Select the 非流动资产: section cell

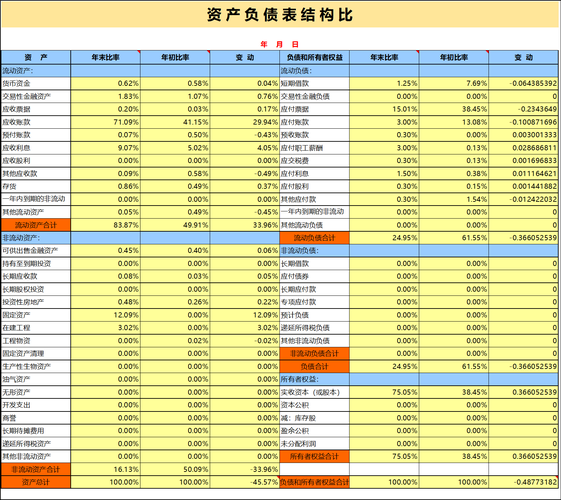pyautogui.click(x=36, y=238)
